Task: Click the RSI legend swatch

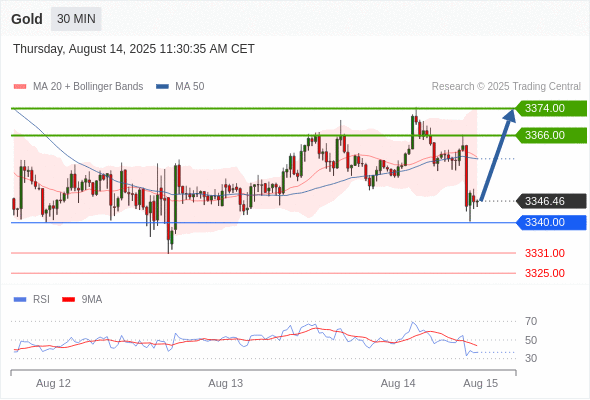Action: tap(20, 300)
